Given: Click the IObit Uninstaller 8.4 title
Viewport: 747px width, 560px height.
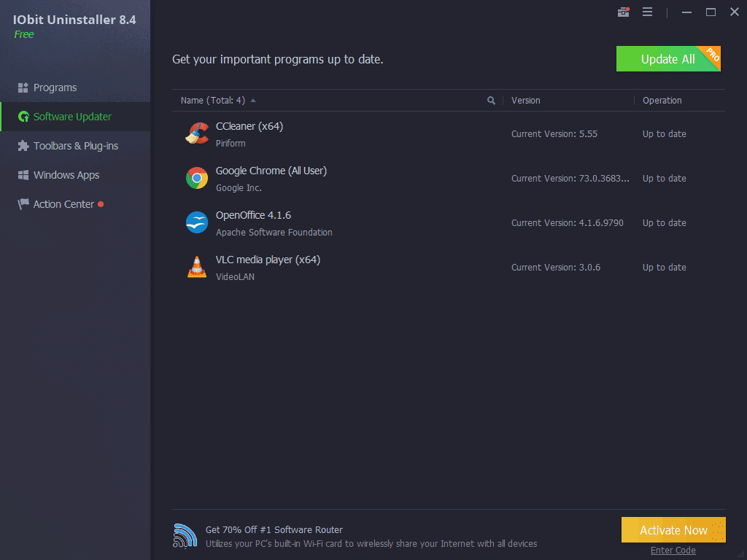Looking at the screenshot, I should tap(74, 20).
